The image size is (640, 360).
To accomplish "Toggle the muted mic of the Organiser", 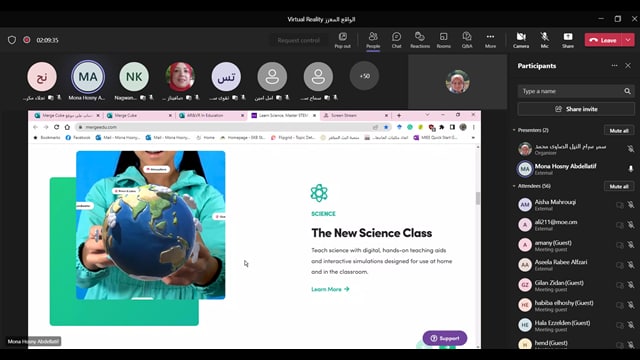I will tap(631, 149).
